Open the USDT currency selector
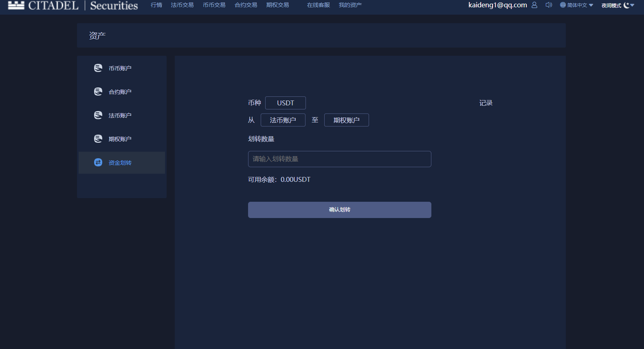 [286, 103]
